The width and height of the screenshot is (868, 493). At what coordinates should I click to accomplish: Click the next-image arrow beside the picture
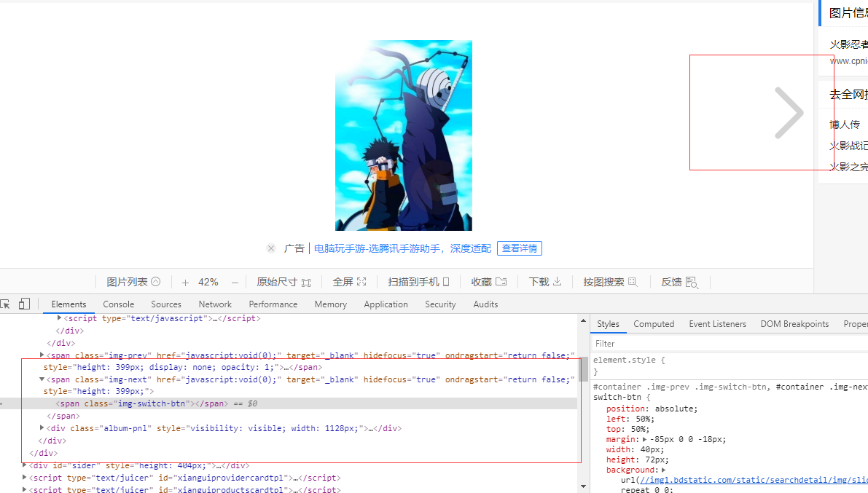pyautogui.click(x=789, y=113)
